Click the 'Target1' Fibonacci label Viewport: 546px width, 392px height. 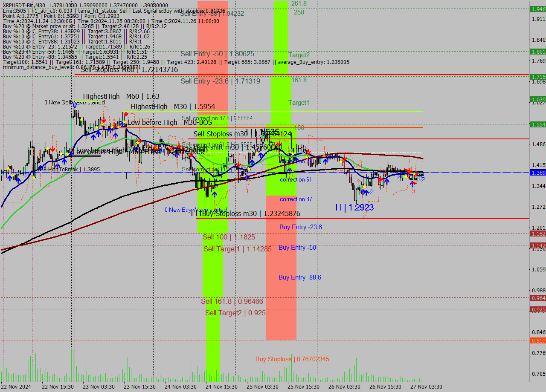tap(299, 103)
